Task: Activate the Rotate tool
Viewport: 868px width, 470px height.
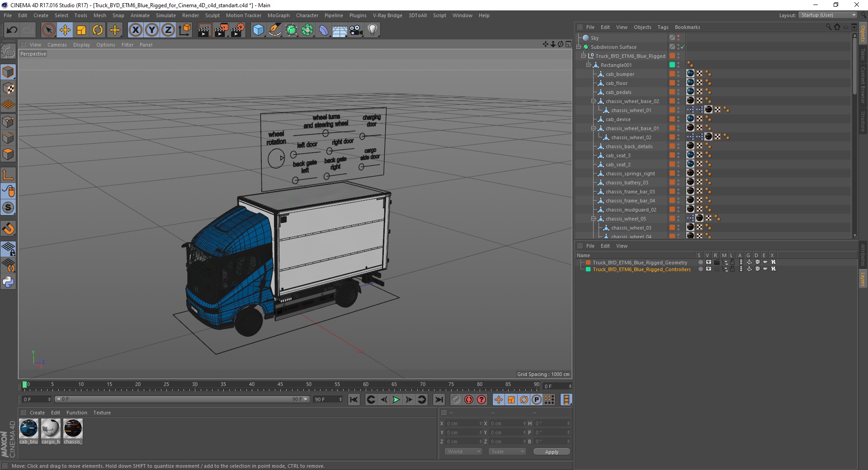Action: pyautogui.click(x=98, y=30)
